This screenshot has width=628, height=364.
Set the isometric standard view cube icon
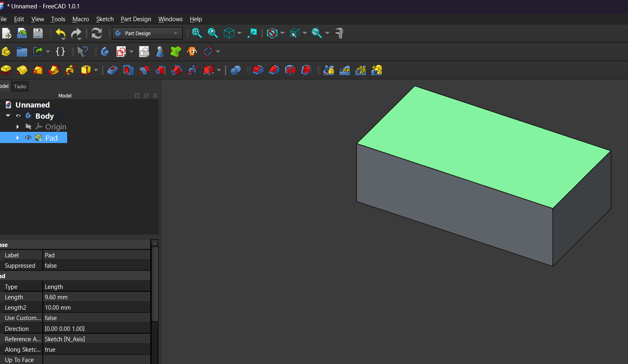point(229,33)
